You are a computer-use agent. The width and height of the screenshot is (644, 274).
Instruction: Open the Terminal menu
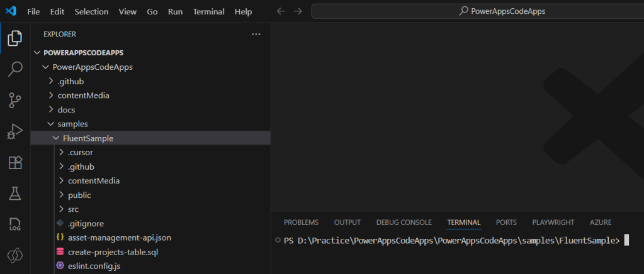(208, 11)
